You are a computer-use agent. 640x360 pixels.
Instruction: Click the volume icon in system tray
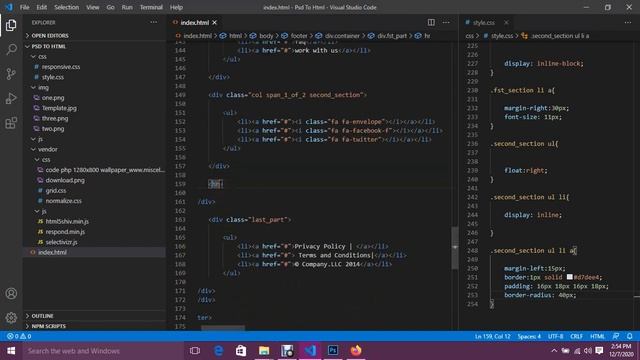coord(588,351)
